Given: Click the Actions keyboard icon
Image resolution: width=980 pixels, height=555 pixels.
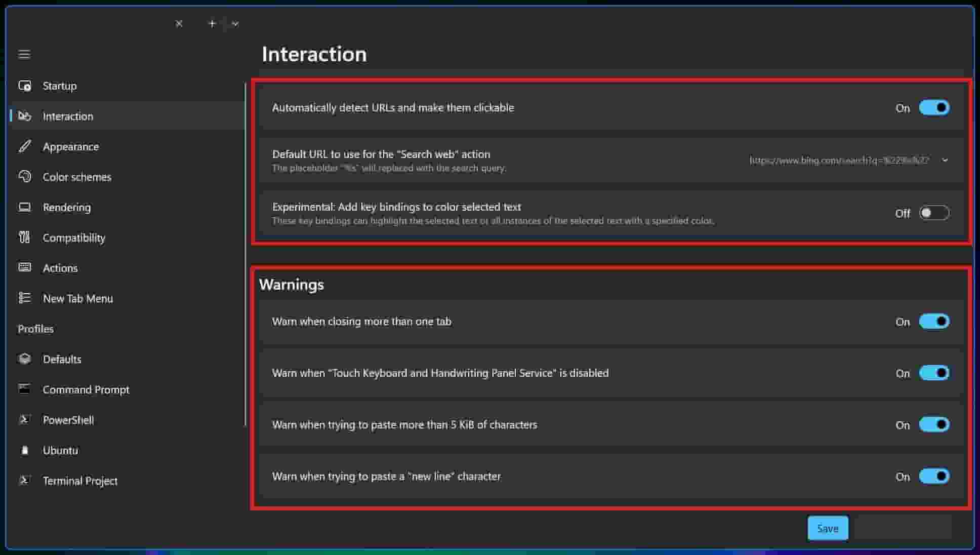Looking at the screenshot, I should pos(25,267).
